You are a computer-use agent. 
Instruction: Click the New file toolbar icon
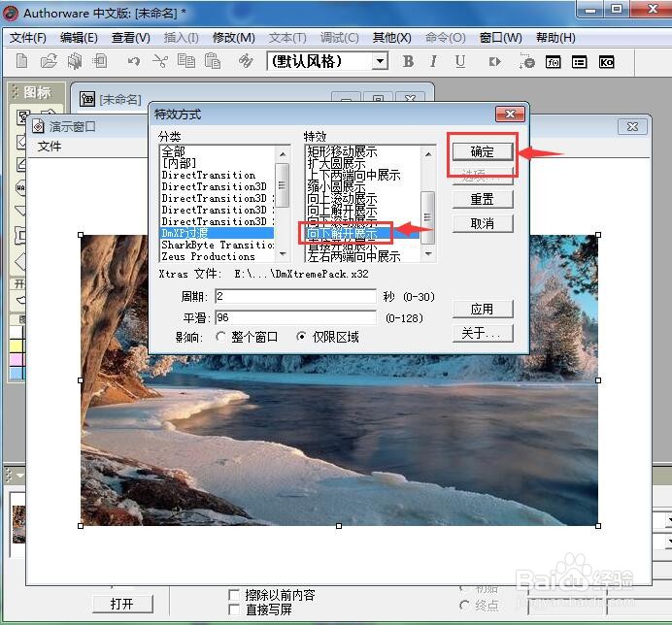click(22, 61)
